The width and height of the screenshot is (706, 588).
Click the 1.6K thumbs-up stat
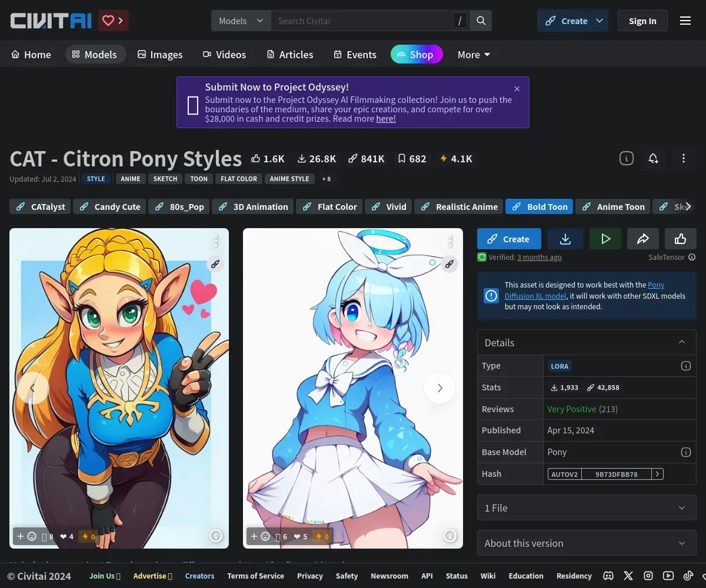coord(268,159)
